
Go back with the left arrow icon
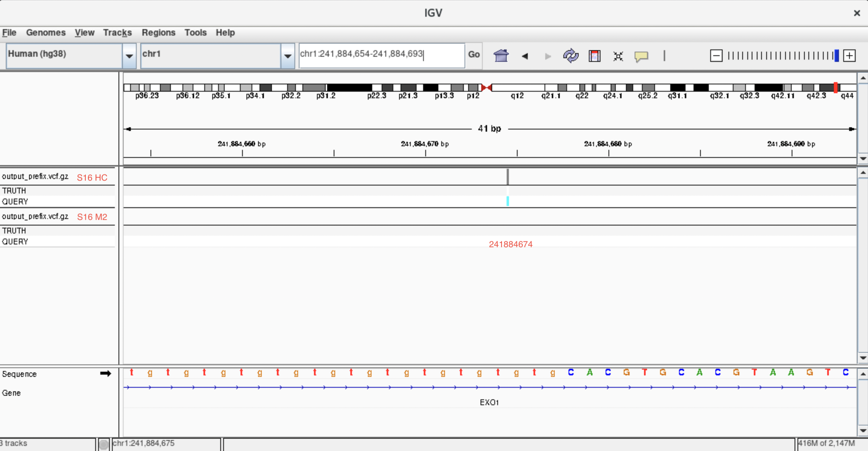525,56
